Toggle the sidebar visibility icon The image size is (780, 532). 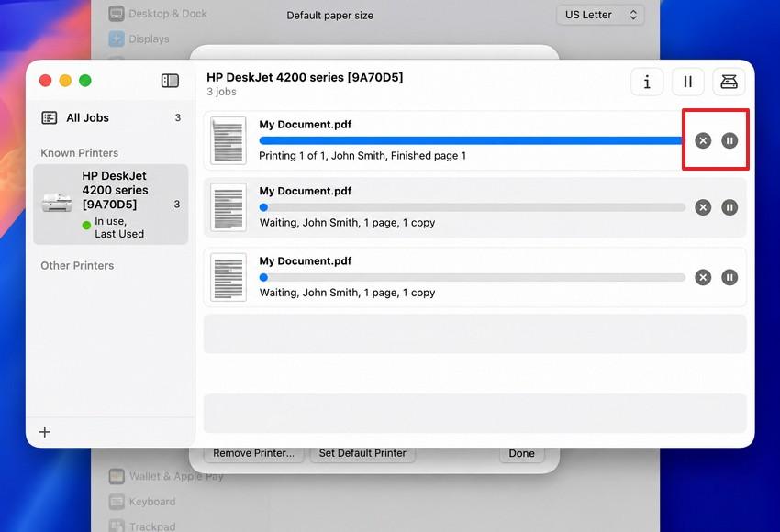(170, 81)
